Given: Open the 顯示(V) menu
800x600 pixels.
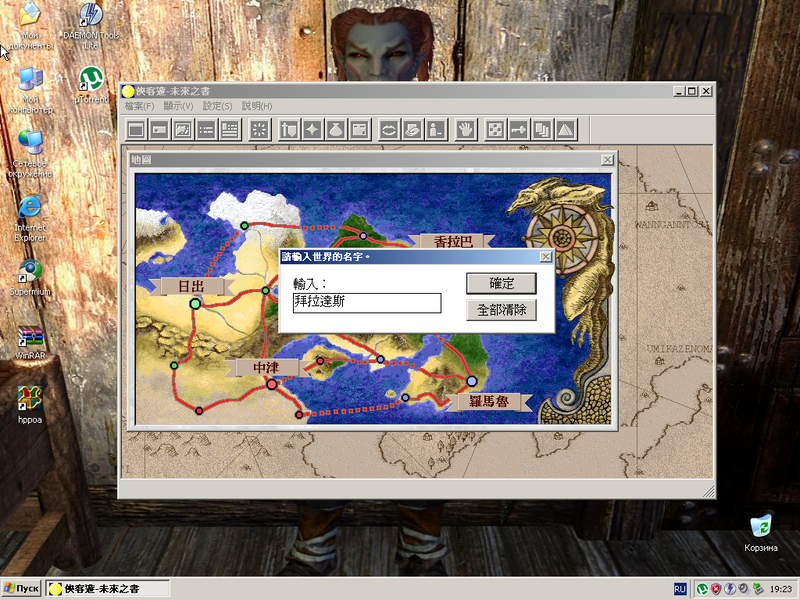Looking at the screenshot, I should coord(178,106).
